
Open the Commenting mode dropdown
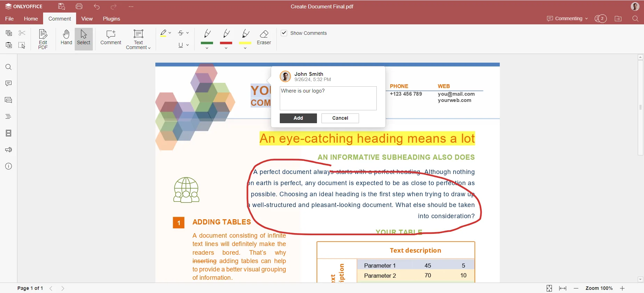tap(567, 19)
